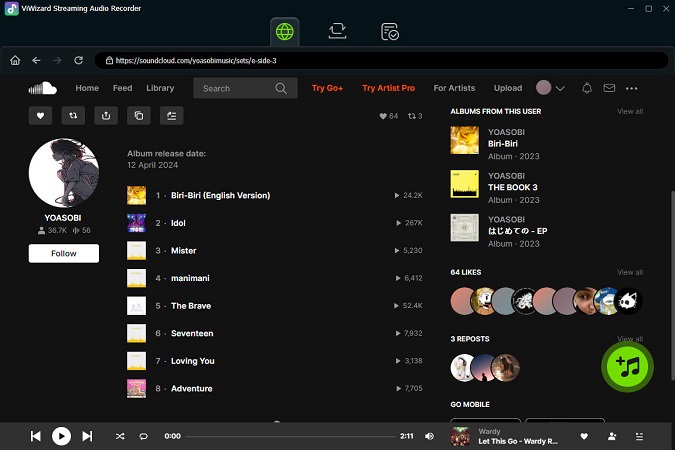Click the 64 likes count stat
Image resolution: width=675 pixels, height=450 pixels.
pyautogui.click(x=388, y=116)
